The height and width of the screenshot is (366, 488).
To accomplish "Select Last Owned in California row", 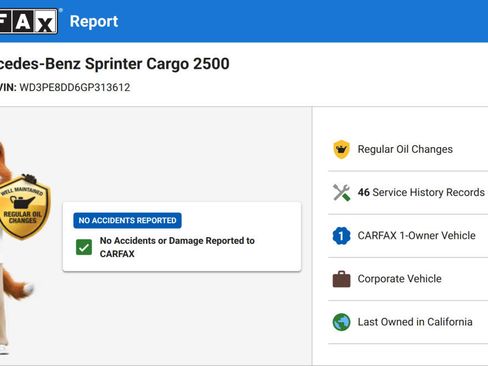I will [x=408, y=322].
